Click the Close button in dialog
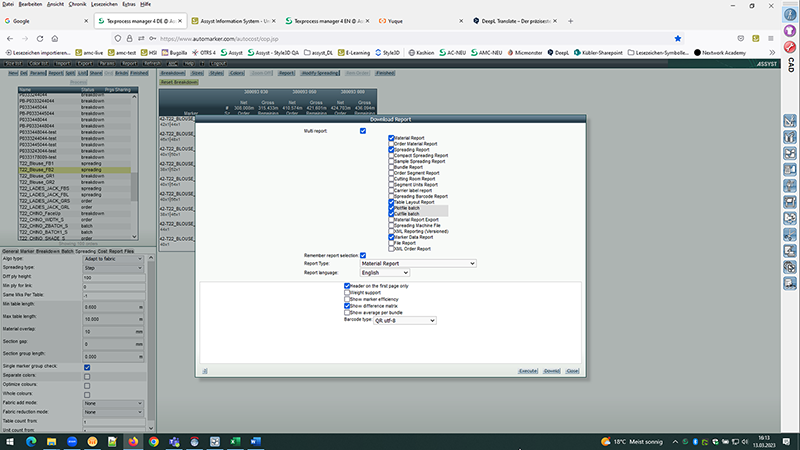800x450 pixels. pos(572,370)
